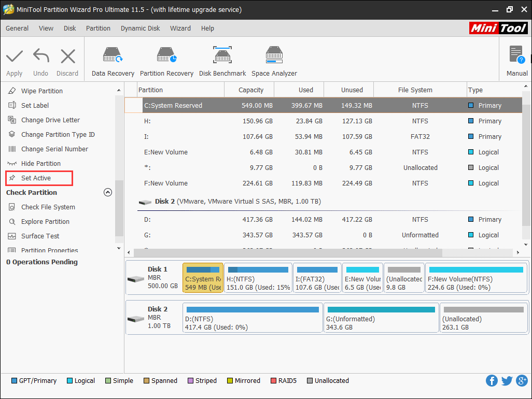Sort by File System column header
Screen dimensions: 532x399
pyautogui.click(x=421, y=90)
